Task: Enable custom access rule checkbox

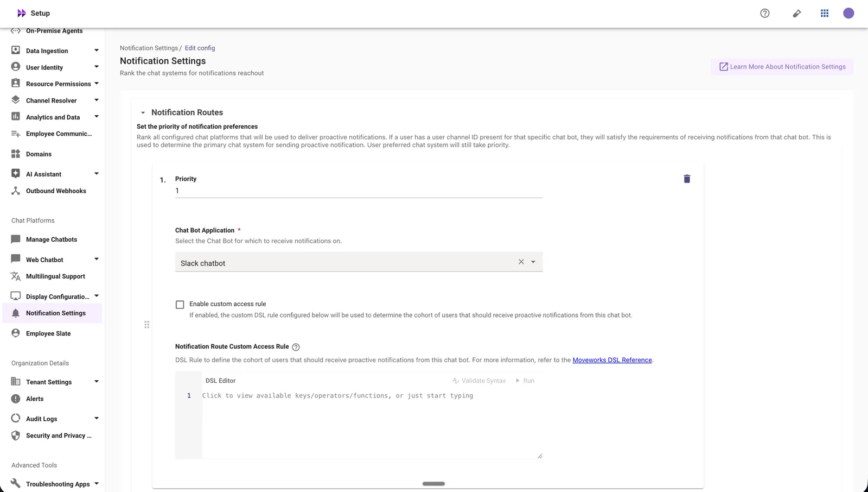Action: point(180,305)
